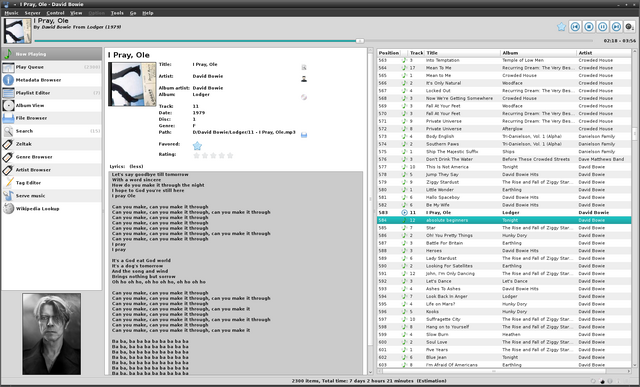The width and height of the screenshot is (640, 387).
Task: Seek using the song progress slider handle
Action: 360,41
